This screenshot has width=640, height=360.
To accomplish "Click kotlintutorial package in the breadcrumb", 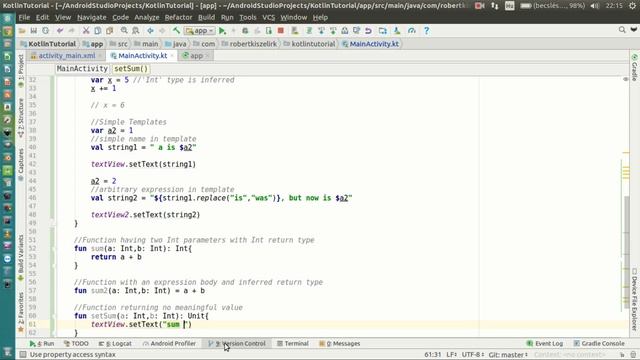I will point(309,44).
